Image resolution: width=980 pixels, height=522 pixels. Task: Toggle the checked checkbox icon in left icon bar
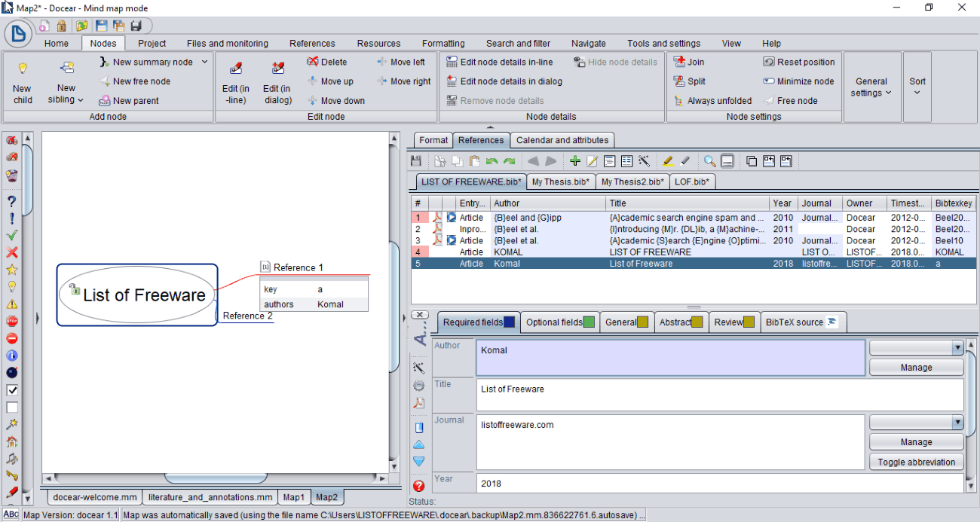click(12, 390)
